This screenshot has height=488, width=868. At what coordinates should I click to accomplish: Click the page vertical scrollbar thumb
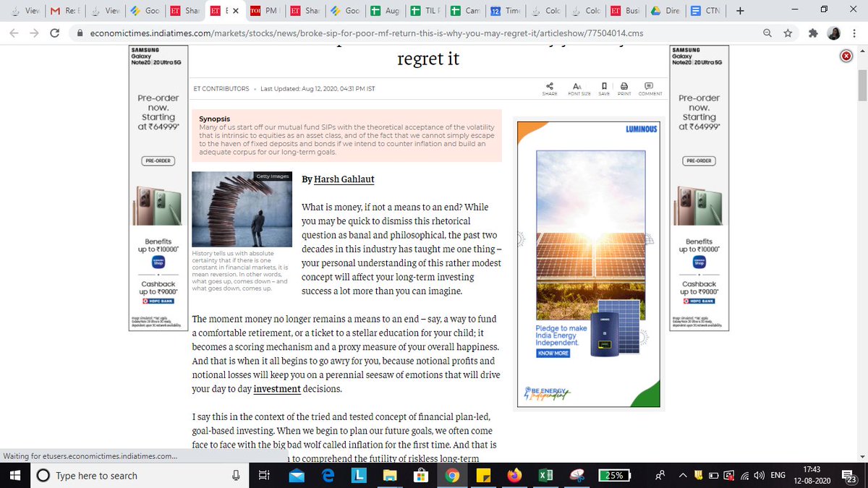862,87
